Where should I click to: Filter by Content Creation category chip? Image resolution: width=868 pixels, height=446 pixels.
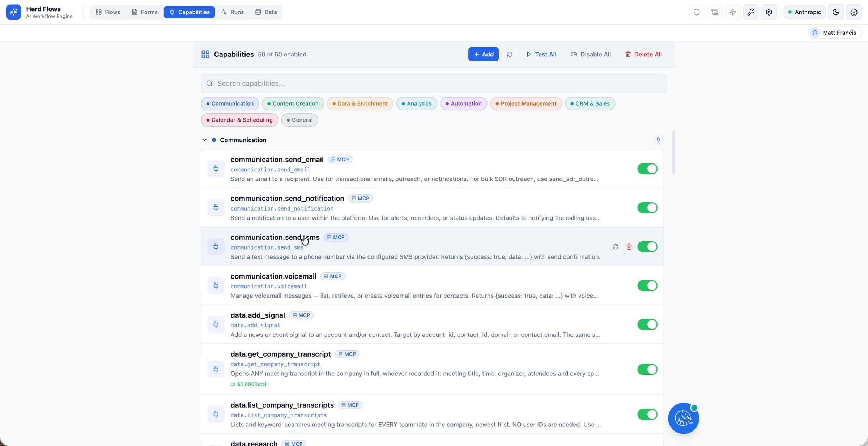[x=293, y=103]
